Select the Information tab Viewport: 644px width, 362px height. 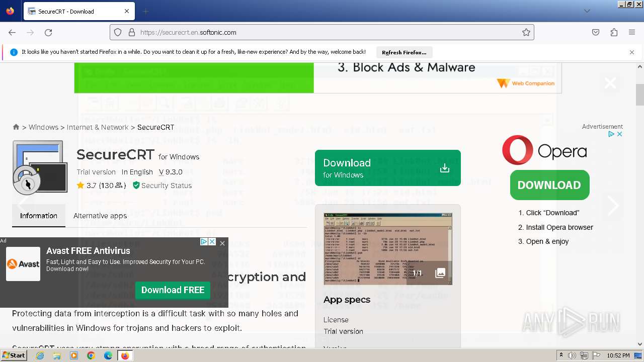39,216
